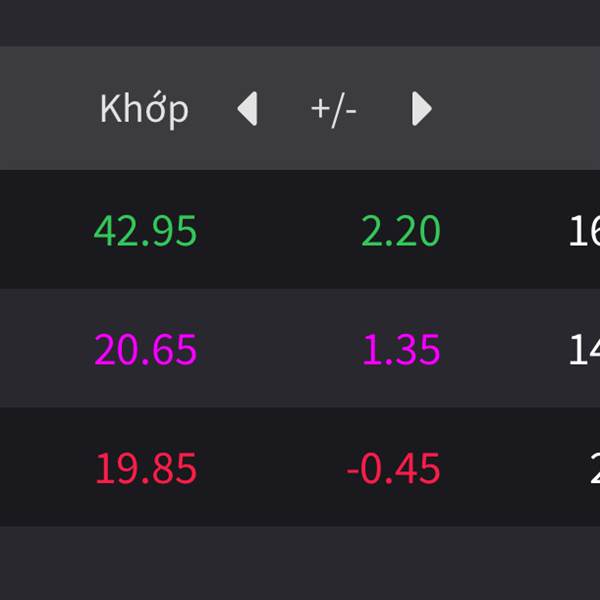
Task: Click the green matched price 42.95
Action: [x=146, y=231]
